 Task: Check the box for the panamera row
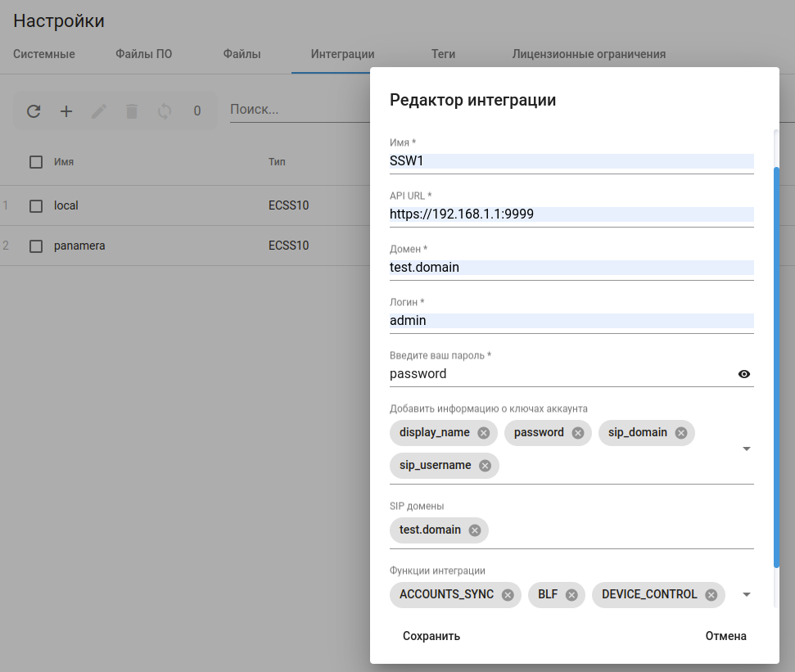click(36, 246)
